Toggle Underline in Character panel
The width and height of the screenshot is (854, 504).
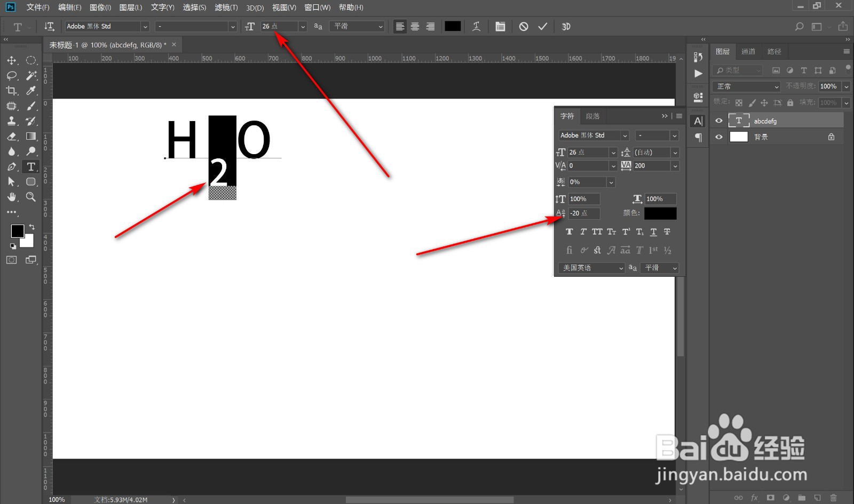coord(653,232)
